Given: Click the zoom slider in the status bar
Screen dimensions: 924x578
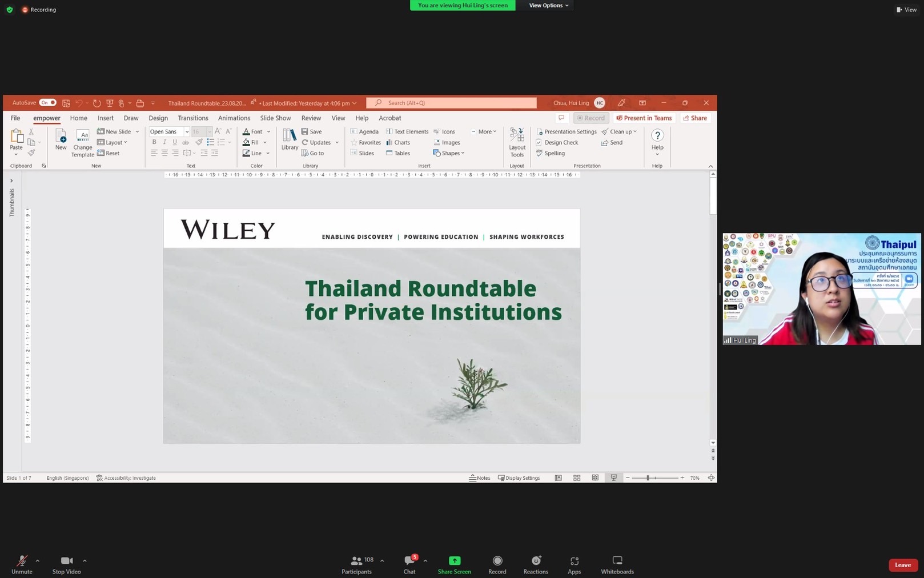Looking at the screenshot, I should pos(655,478).
